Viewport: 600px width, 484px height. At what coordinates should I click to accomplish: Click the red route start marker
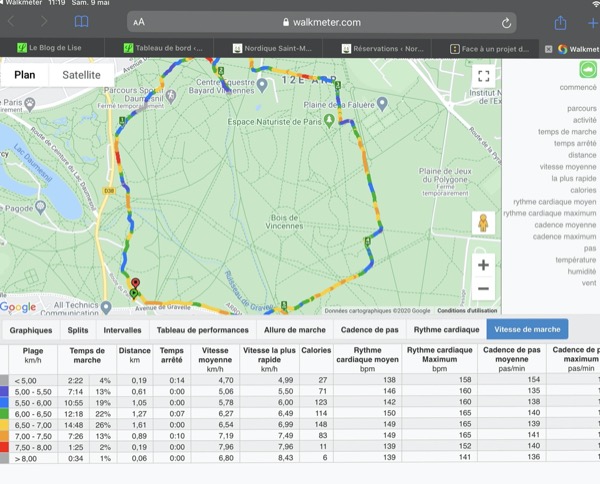click(x=135, y=285)
